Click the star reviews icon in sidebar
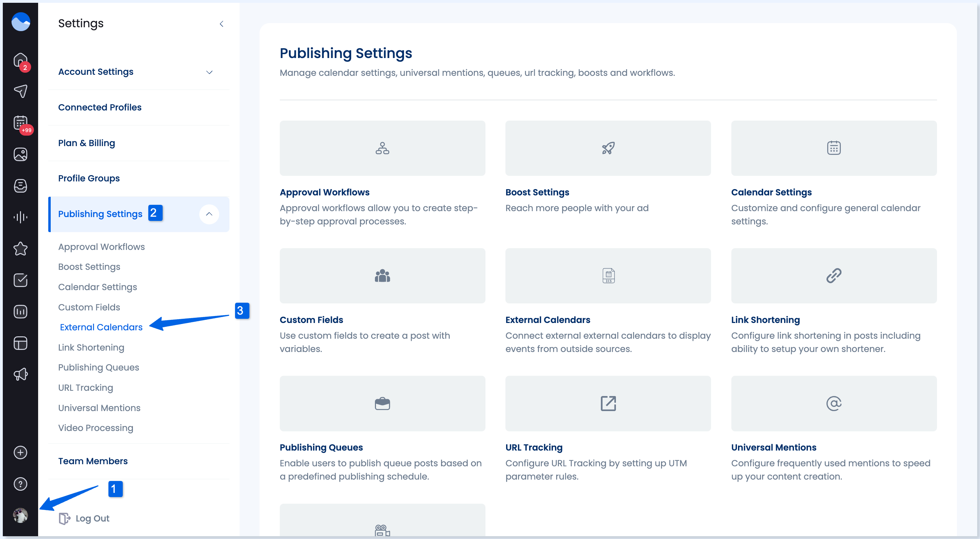This screenshot has height=539, width=980. (x=21, y=249)
